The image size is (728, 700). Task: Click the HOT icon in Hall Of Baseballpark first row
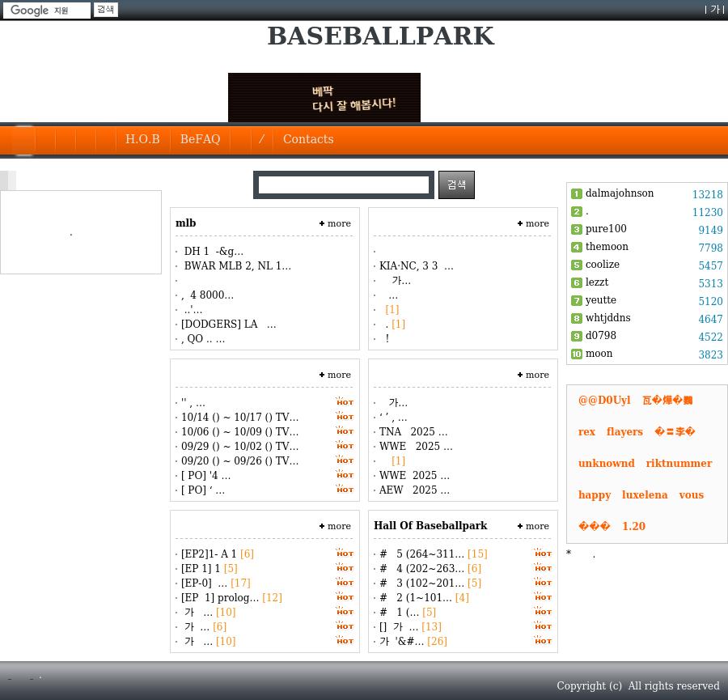coord(543,554)
